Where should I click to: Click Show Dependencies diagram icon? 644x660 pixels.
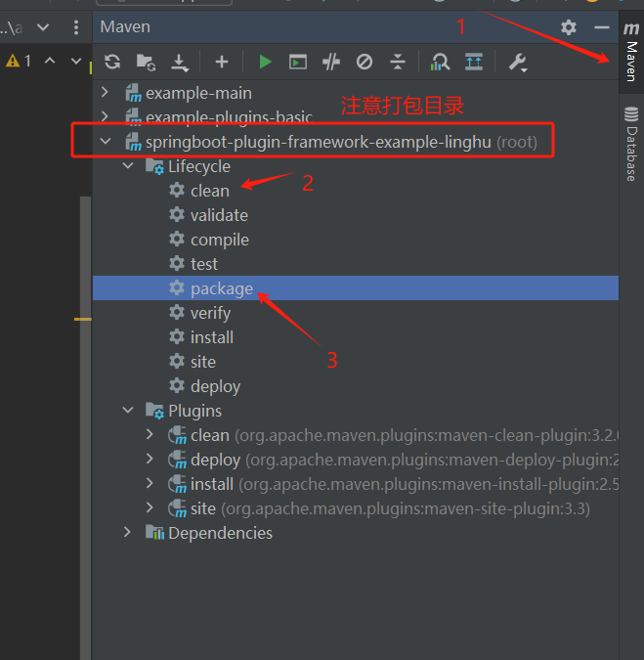pos(440,62)
